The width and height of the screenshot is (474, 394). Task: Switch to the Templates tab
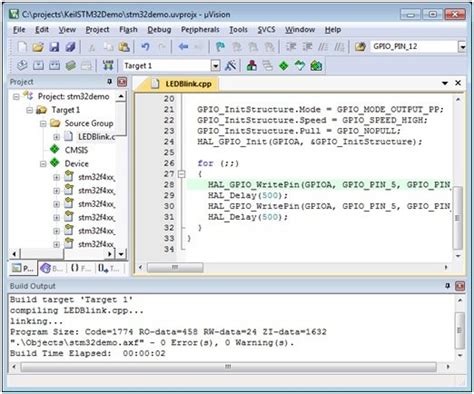point(109,268)
